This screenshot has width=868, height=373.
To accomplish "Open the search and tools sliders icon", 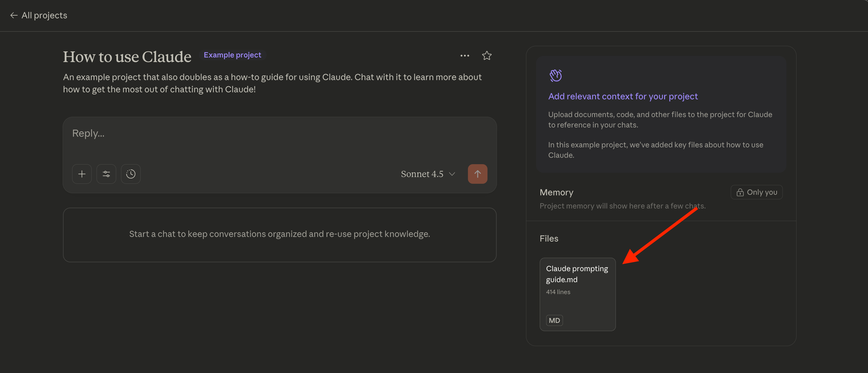I will (x=106, y=174).
